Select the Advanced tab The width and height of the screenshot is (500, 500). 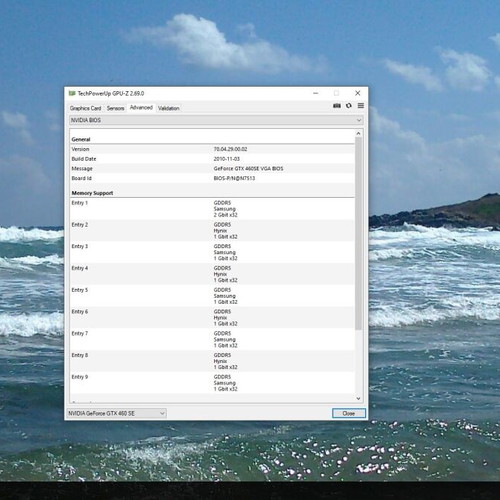[141, 107]
